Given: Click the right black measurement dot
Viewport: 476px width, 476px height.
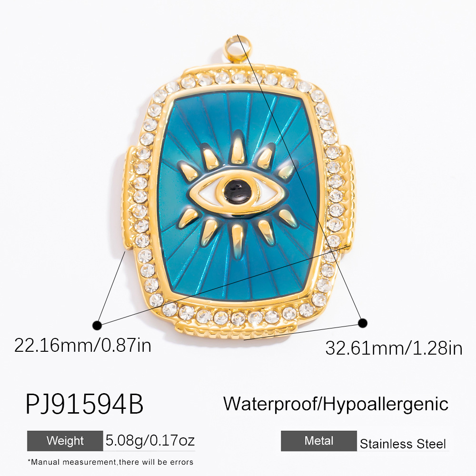Looking at the screenshot, I should 362,323.
